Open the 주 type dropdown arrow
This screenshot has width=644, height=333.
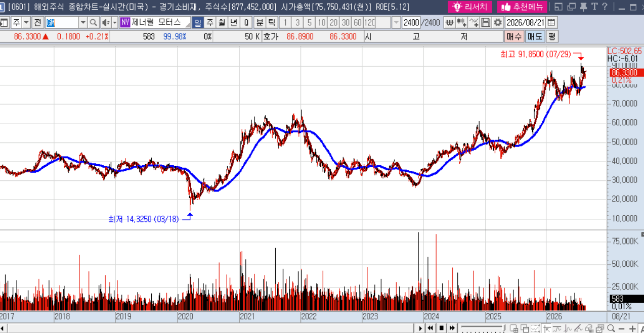pos(26,23)
